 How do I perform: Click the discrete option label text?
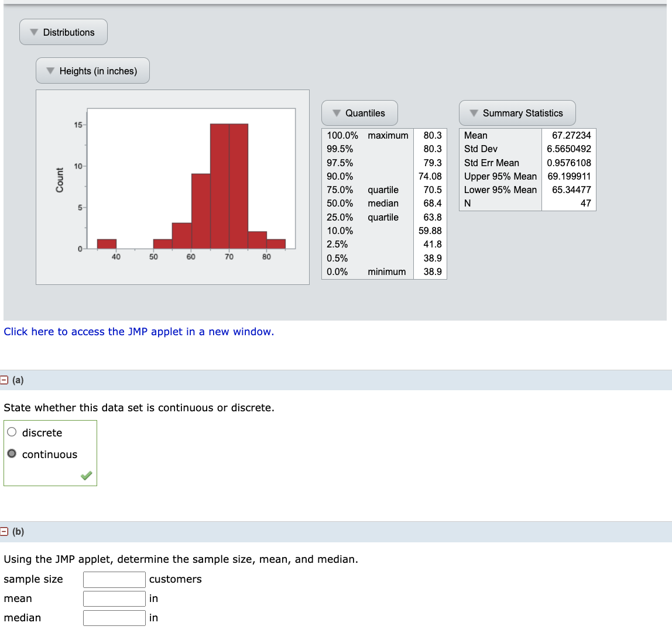pos(43,432)
